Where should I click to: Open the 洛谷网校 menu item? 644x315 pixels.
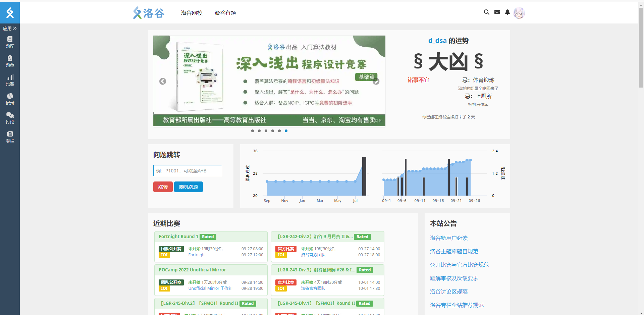pyautogui.click(x=192, y=13)
